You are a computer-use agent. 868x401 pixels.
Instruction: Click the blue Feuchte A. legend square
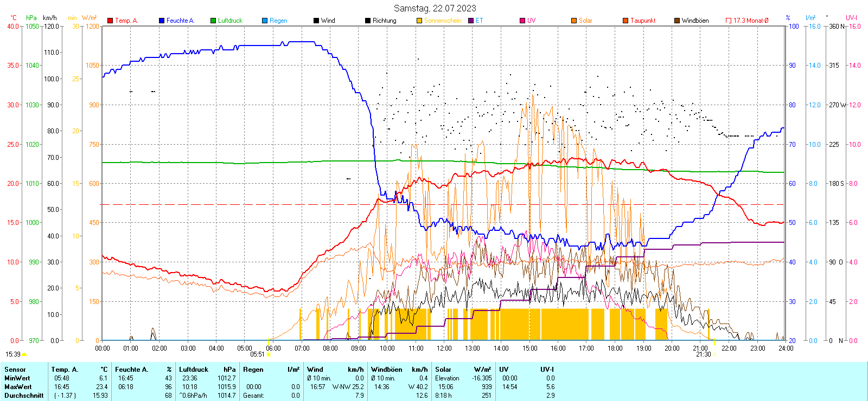click(x=162, y=21)
